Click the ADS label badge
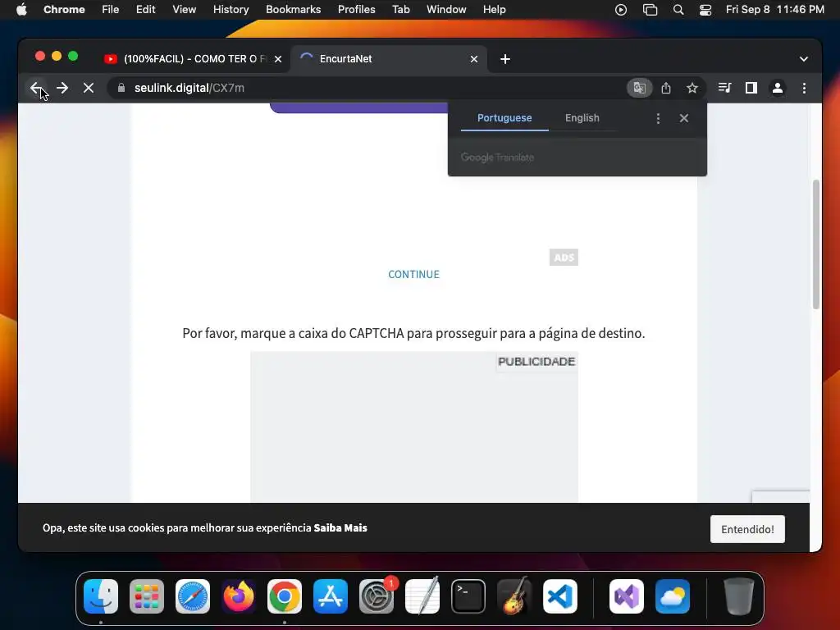The image size is (840, 630). point(564,258)
